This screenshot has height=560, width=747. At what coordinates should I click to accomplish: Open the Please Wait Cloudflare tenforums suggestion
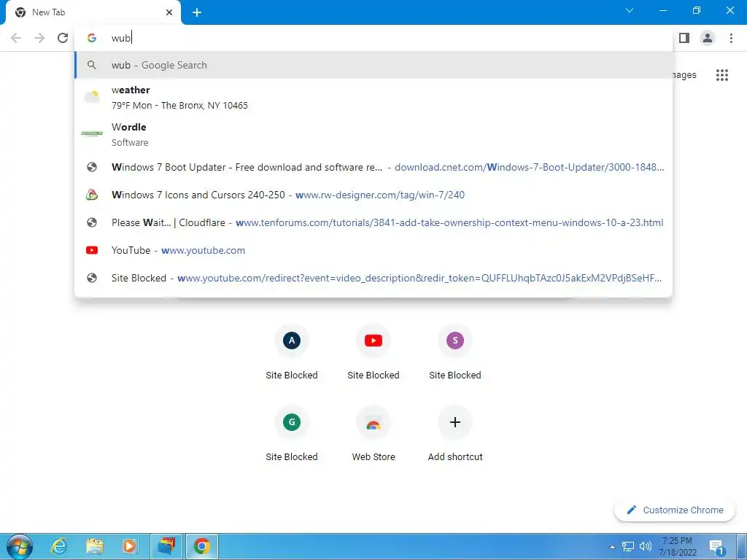tap(373, 222)
